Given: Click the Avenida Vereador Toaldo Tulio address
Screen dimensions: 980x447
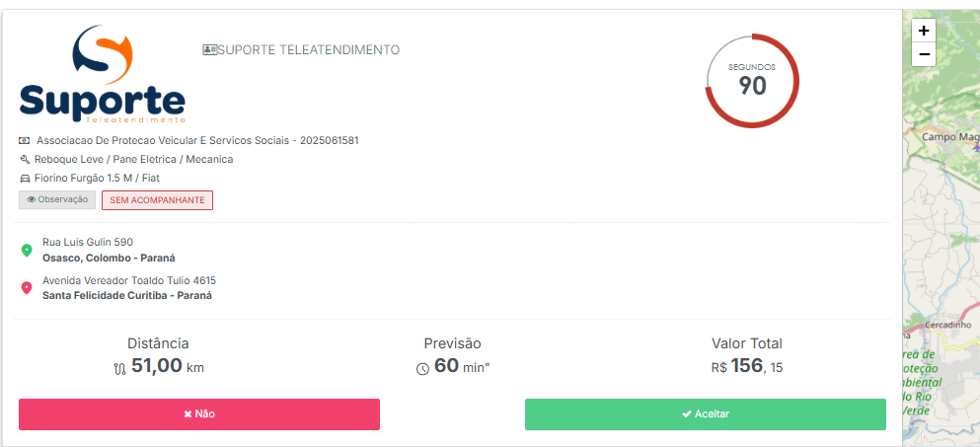Looking at the screenshot, I should (x=129, y=280).
